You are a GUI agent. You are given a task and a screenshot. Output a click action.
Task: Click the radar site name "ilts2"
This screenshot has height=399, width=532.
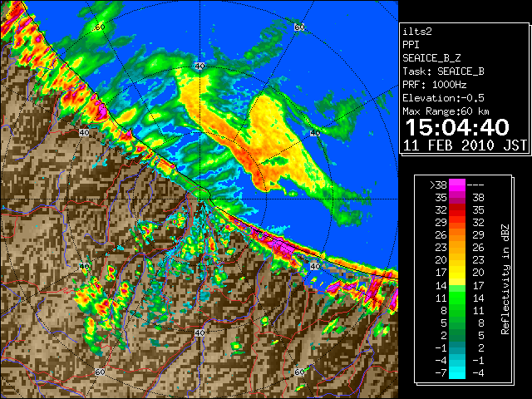[x=417, y=32]
